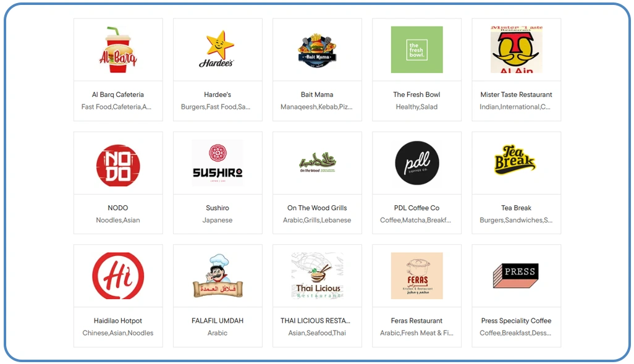Open the Al Barq Cafeteria logo
This screenshot has height=364, width=634.
(x=118, y=49)
